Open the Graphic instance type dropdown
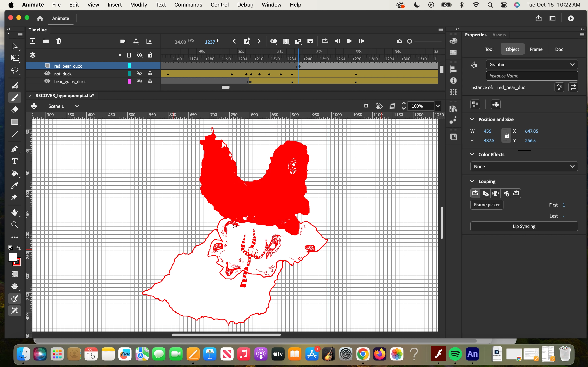 (x=532, y=65)
